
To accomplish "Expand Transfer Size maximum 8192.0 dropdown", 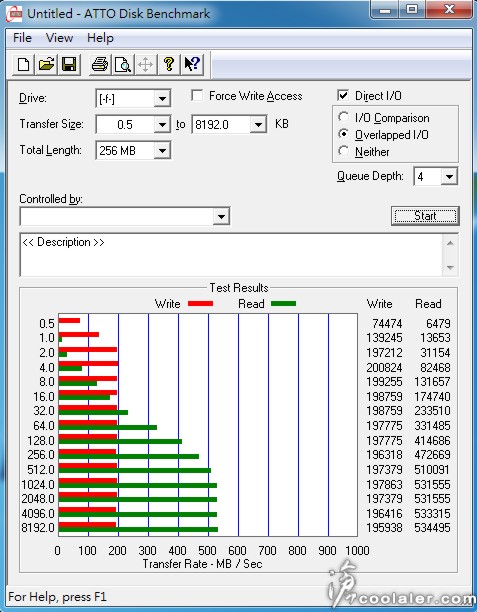I will tap(258, 125).
